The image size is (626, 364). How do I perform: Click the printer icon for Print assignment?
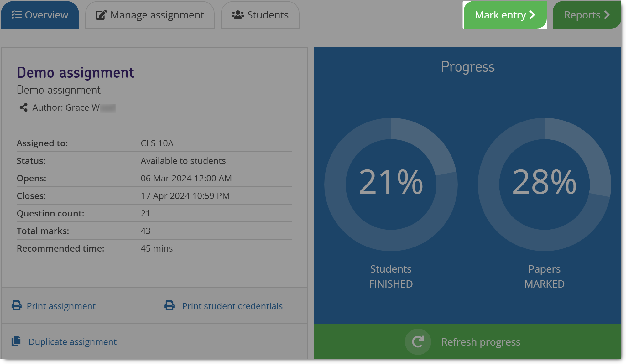(x=17, y=306)
